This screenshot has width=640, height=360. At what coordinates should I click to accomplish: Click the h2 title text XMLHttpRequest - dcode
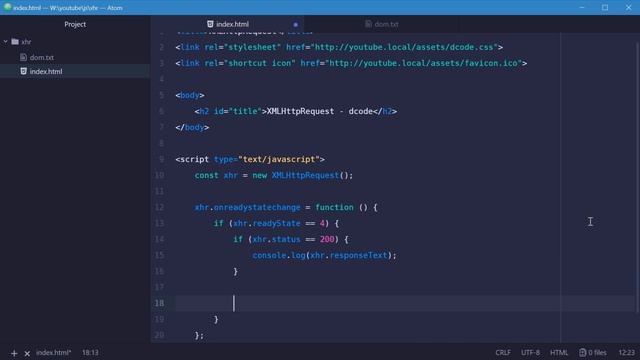pos(320,111)
